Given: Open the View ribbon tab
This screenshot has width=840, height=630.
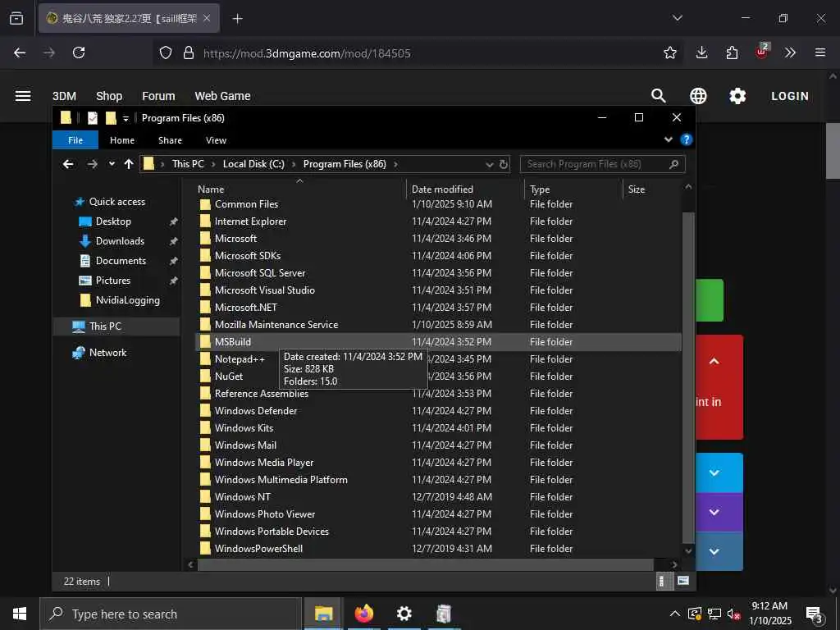Looking at the screenshot, I should click(x=216, y=139).
